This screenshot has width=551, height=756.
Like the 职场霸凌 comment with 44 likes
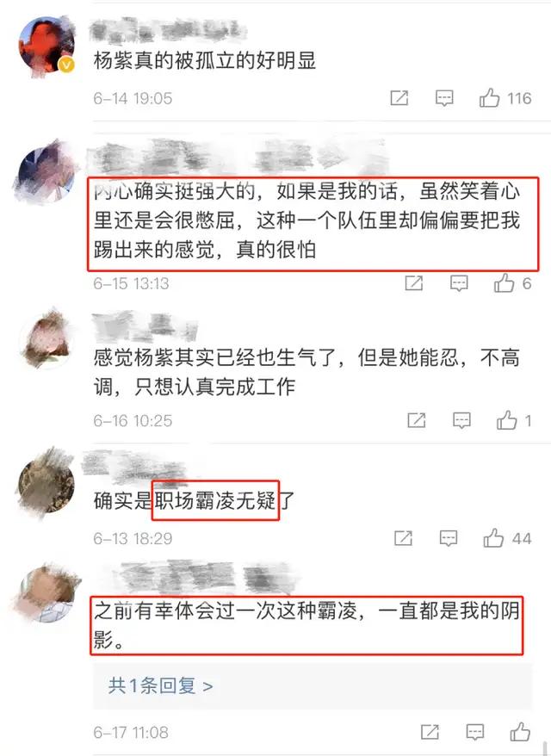493,538
